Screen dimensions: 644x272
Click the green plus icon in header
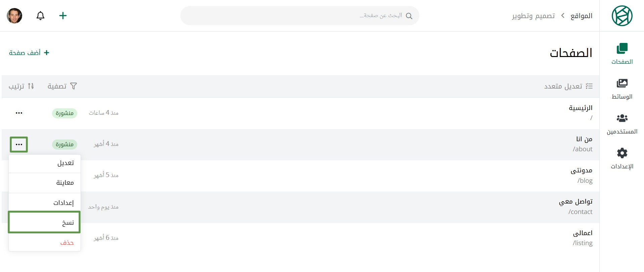(x=63, y=16)
